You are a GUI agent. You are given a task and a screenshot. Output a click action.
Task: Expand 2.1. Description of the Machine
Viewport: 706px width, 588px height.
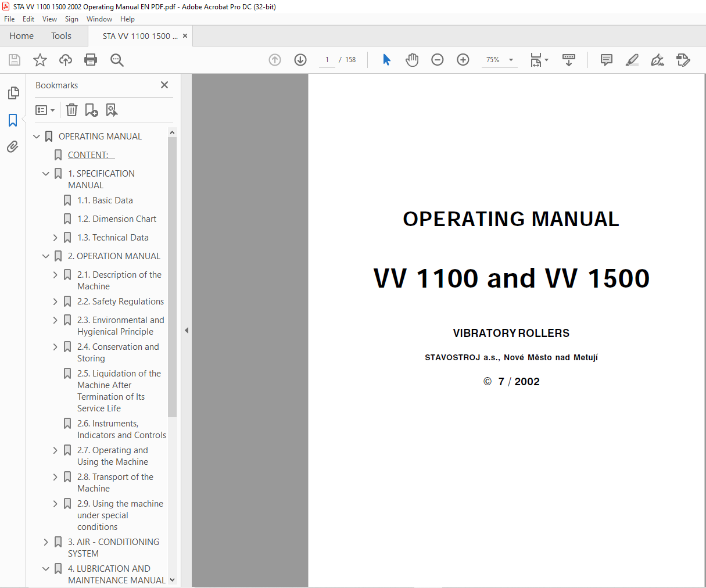pyautogui.click(x=55, y=275)
